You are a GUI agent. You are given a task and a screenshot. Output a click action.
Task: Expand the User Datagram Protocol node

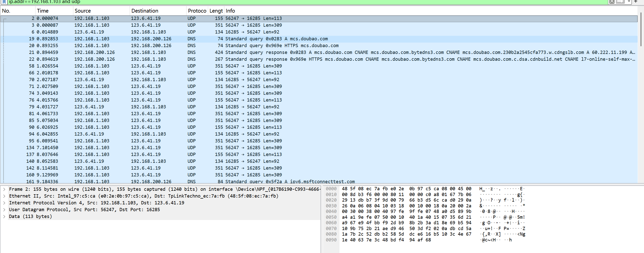pos(4,210)
